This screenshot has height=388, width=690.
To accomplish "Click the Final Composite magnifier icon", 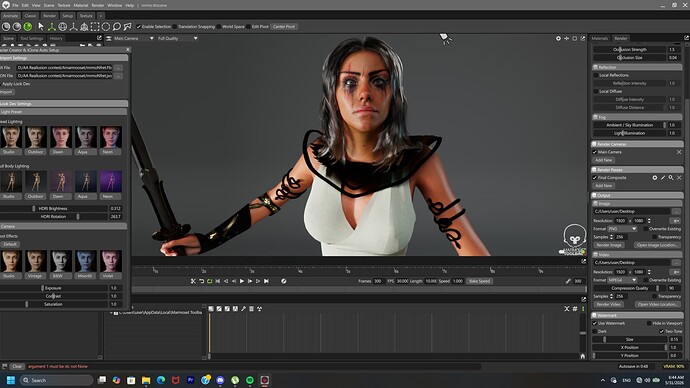I will coord(671,177).
